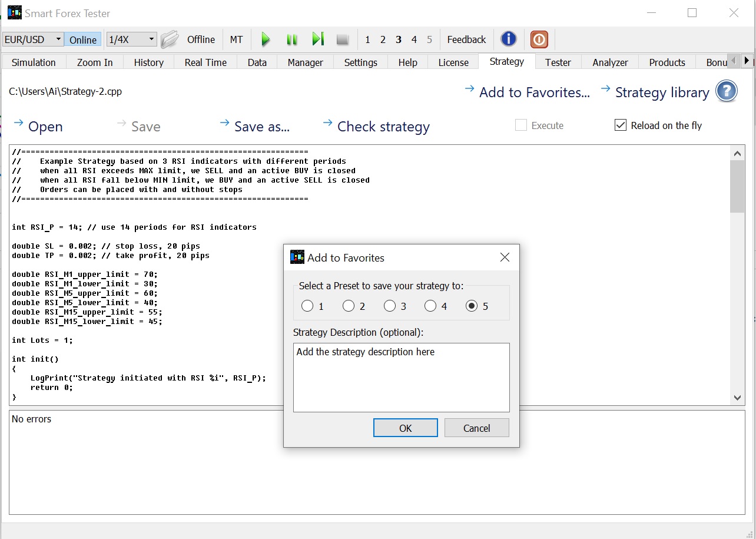
Task: Switch to the Data tab
Action: (257, 62)
